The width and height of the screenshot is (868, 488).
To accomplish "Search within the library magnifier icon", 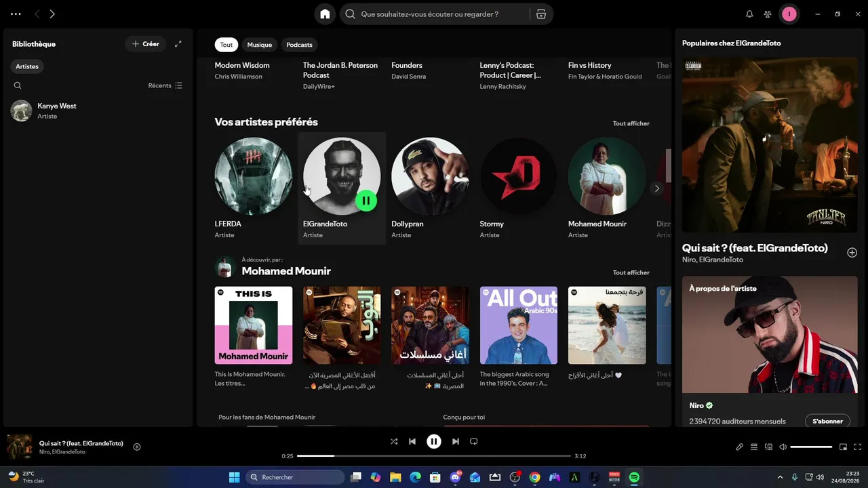I will 18,85.
